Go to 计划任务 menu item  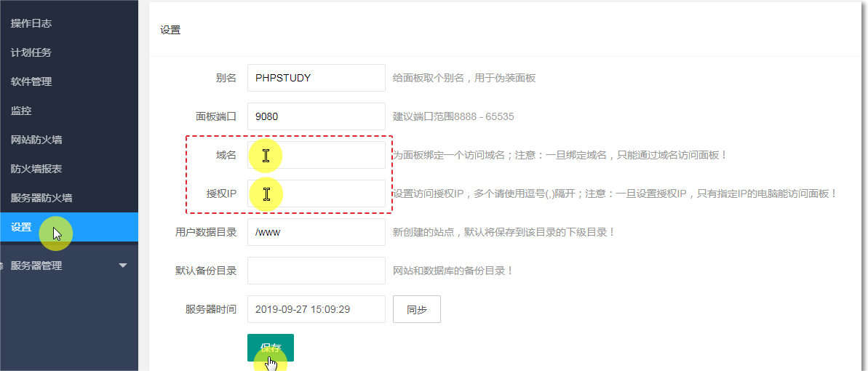tap(31, 52)
